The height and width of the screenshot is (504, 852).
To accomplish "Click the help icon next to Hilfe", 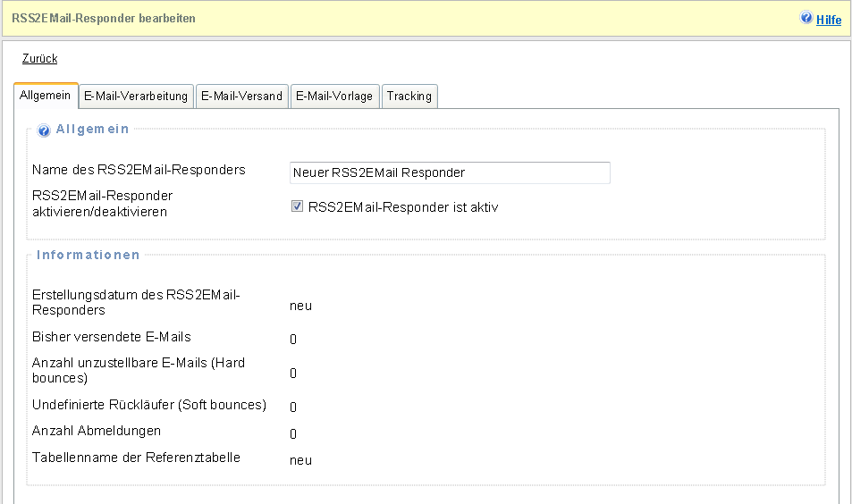I will point(806,18).
